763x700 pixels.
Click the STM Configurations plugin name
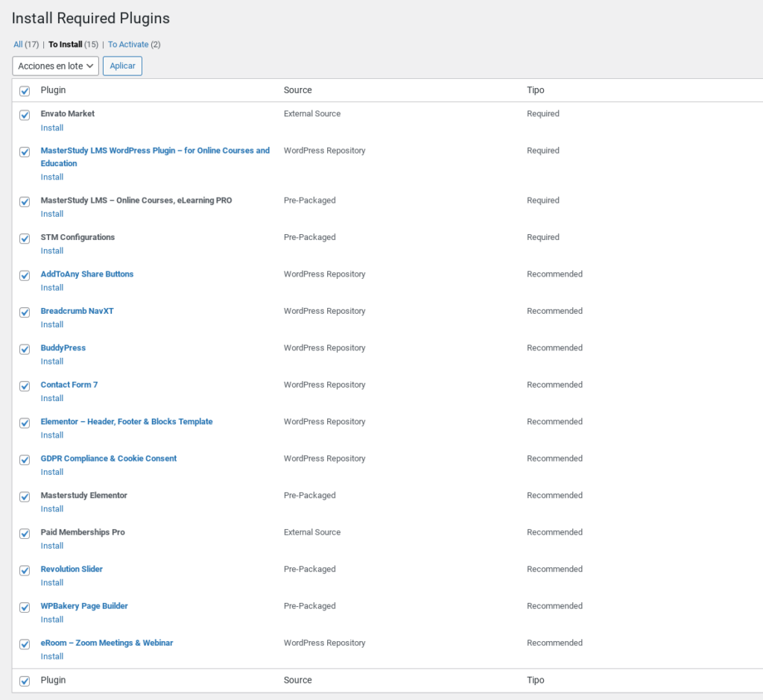tap(77, 237)
